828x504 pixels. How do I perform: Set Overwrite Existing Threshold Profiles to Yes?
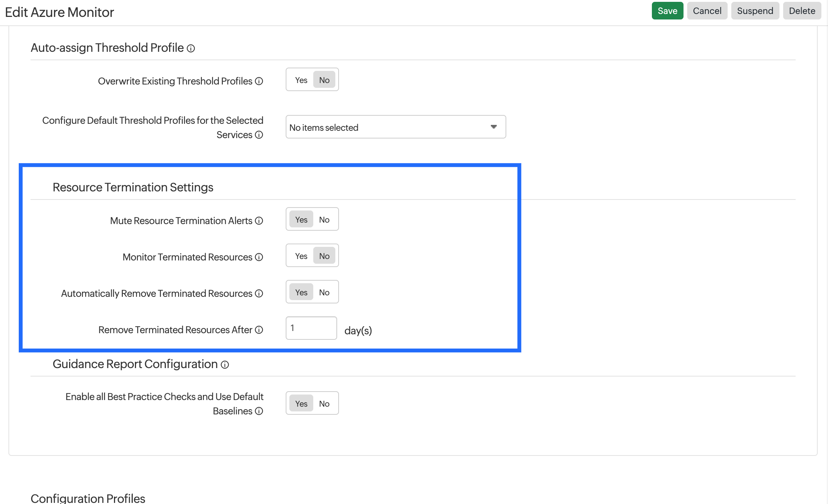point(301,80)
